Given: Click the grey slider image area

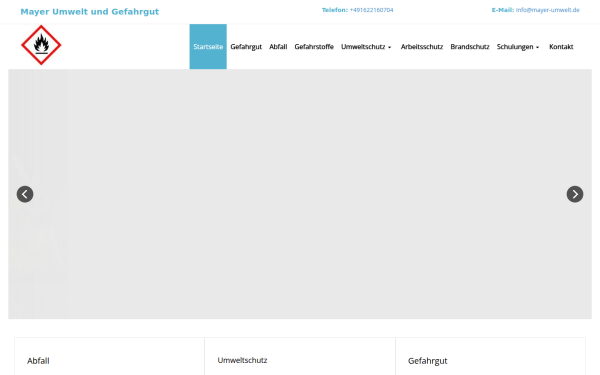Looking at the screenshot, I should pos(300,194).
